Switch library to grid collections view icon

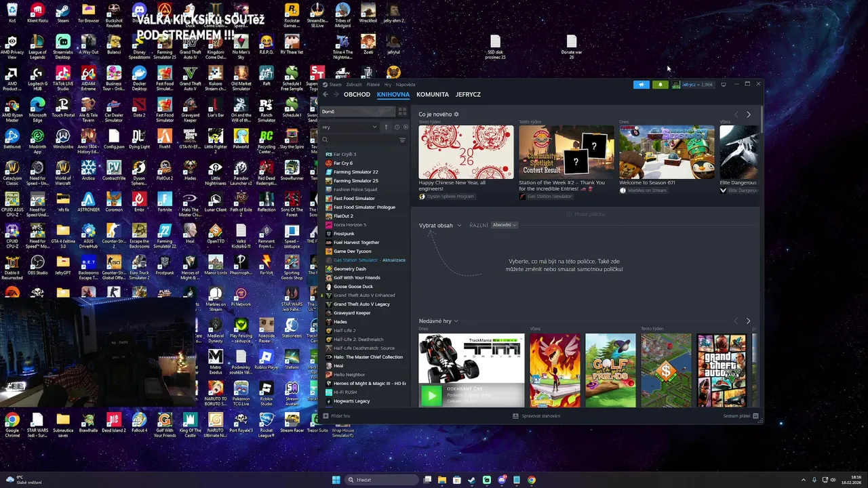(402, 112)
